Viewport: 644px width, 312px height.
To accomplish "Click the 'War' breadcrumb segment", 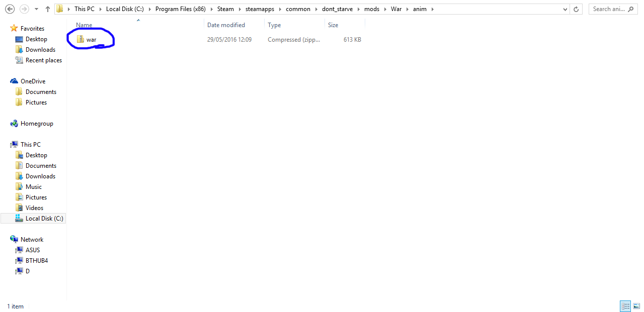I will 397,9.
